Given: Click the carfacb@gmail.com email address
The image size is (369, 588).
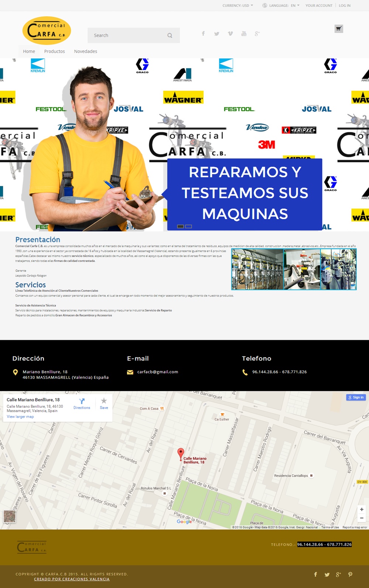Looking at the screenshot, I should coord(158,372).
